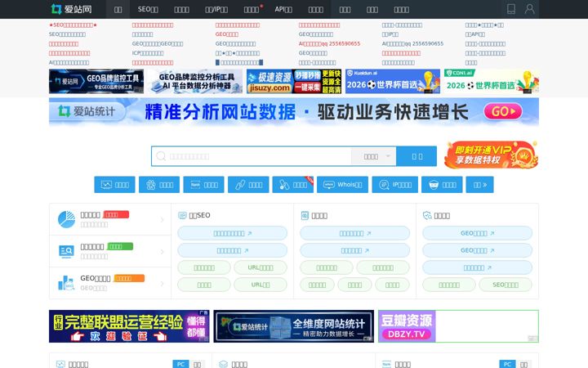This screenshot has height=368, width=588.
Task: Select the highlighted first nav tab beside logo
Action: point(118,9)
